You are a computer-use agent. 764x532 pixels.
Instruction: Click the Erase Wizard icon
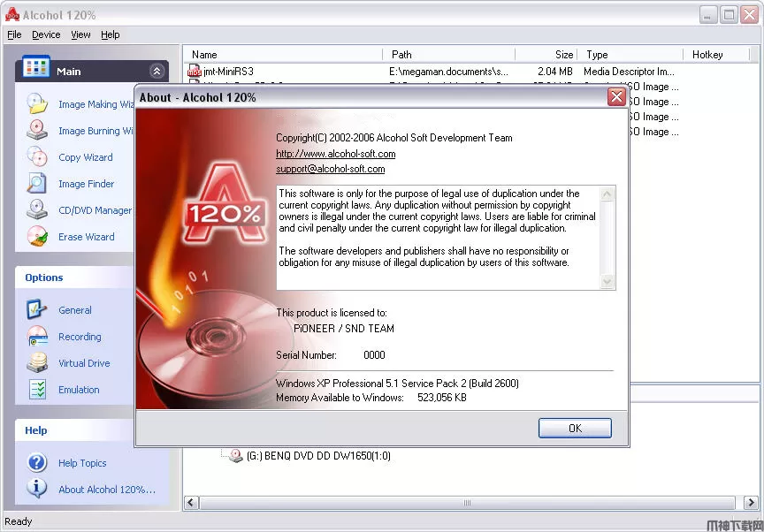click(37, 237)
